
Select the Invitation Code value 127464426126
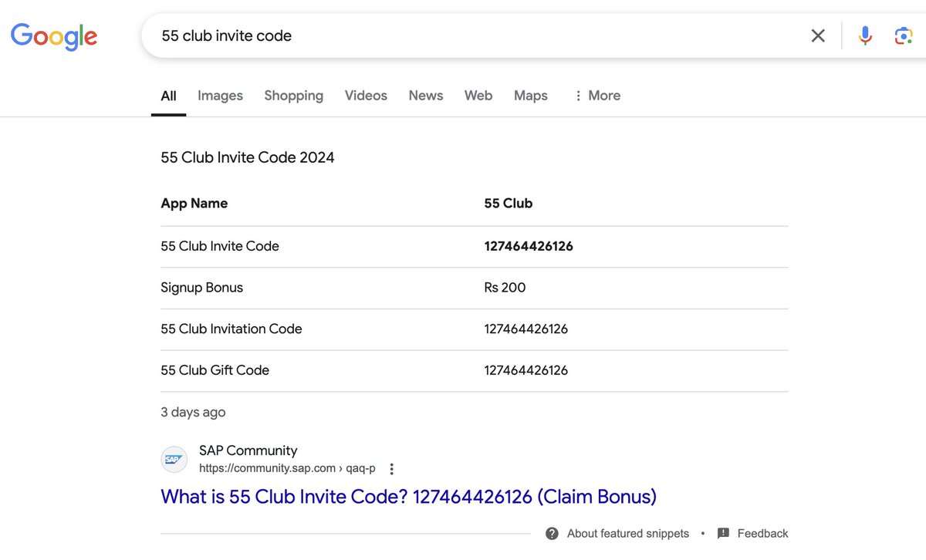tap(526, 329)
